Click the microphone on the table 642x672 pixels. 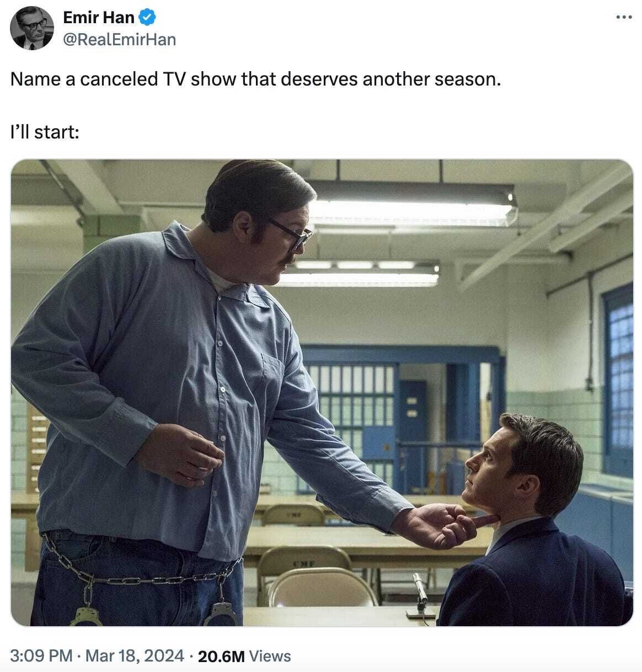[420, 594]
